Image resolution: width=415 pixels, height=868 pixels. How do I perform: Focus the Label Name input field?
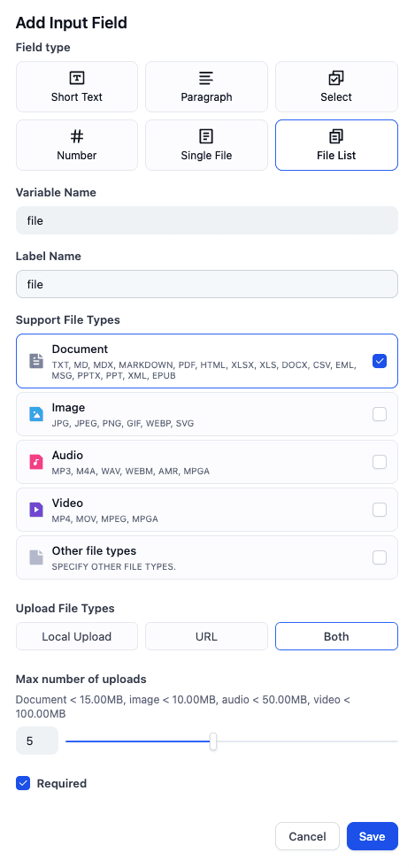point(207,284)
